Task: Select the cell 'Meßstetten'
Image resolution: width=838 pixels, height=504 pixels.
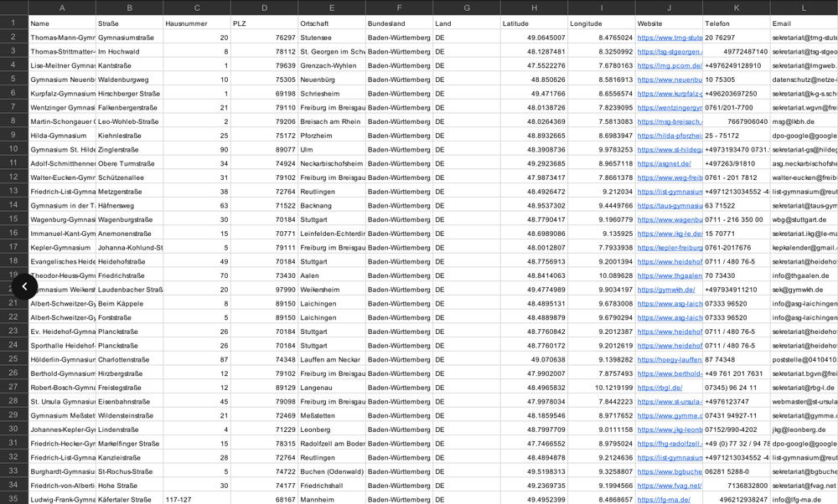Action: tap(332, 415)
